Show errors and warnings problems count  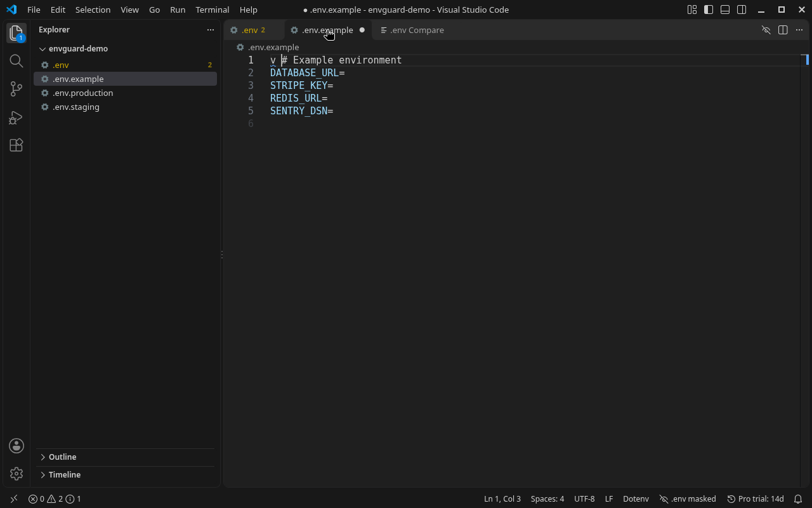point(55,499)
